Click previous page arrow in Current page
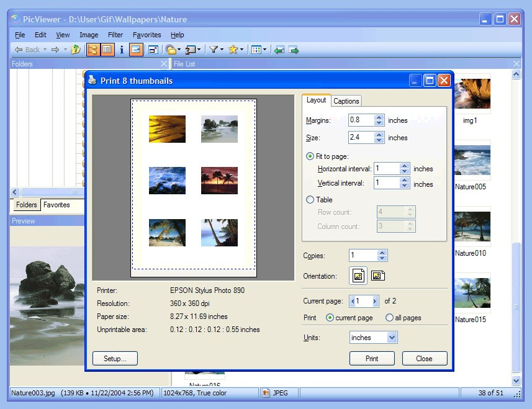532x409 pixels. 353,301
